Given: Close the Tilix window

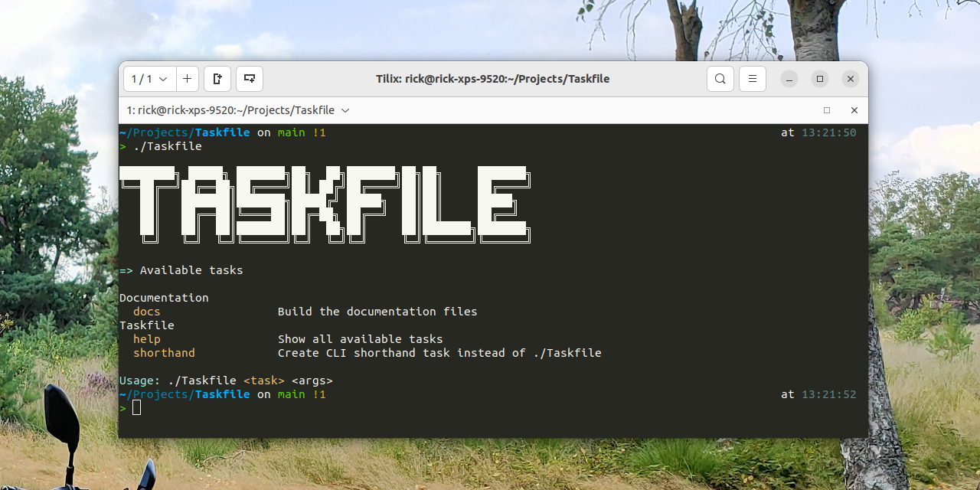Looking at the screenshot, I should coord(850,79).
